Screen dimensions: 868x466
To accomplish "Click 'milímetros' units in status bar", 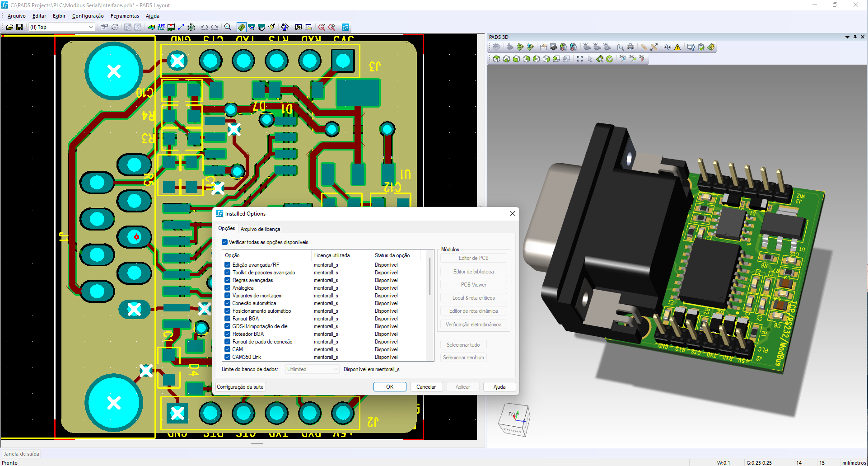I will pos(854,462).
